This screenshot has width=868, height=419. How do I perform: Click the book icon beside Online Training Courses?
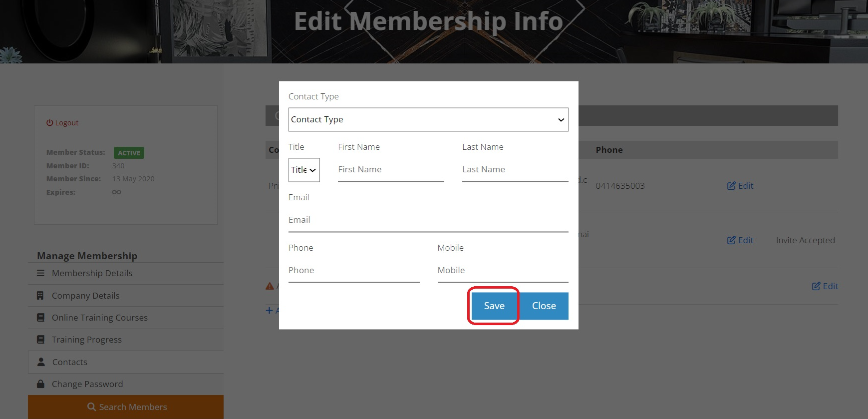[x=41, y=318]
